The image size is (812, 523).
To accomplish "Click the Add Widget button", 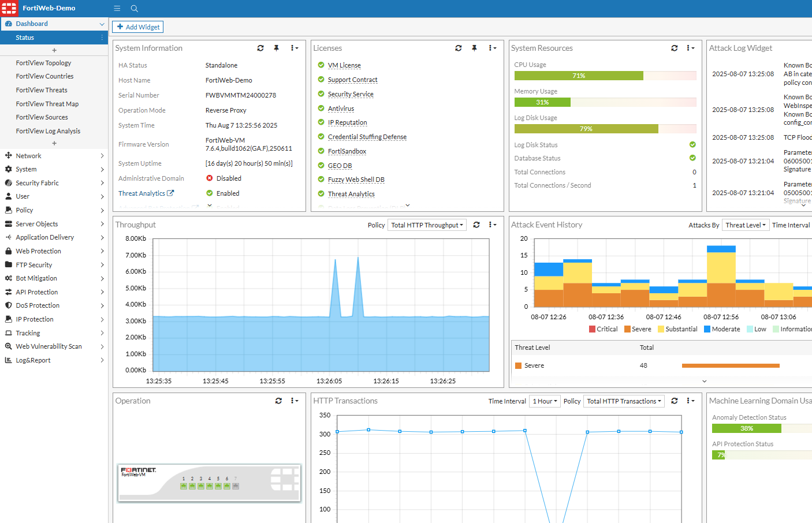I will coord(137,27).
